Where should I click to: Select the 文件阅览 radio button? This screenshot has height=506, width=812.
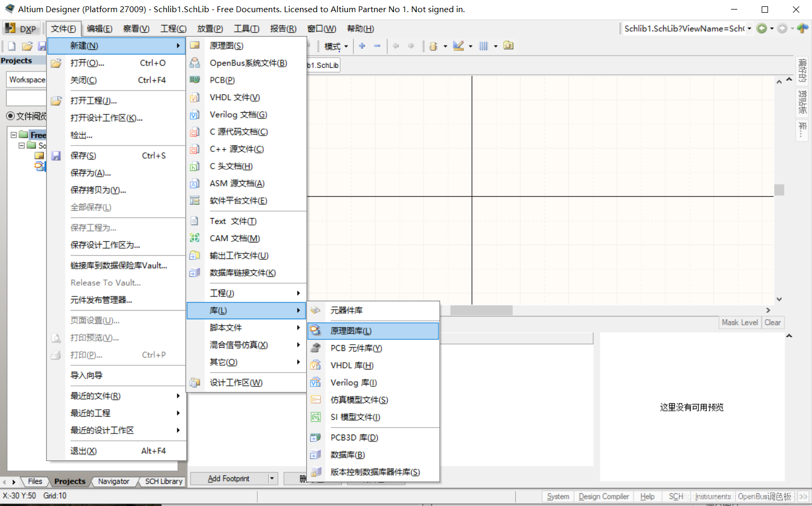point(10,116)
